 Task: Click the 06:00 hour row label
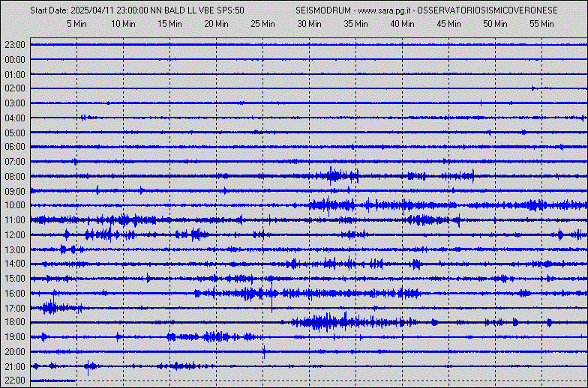15,147
